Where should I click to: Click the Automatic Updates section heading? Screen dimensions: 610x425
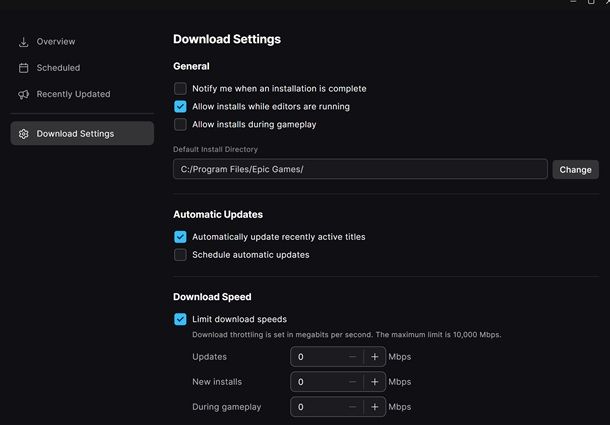click(x=218, y=214)
